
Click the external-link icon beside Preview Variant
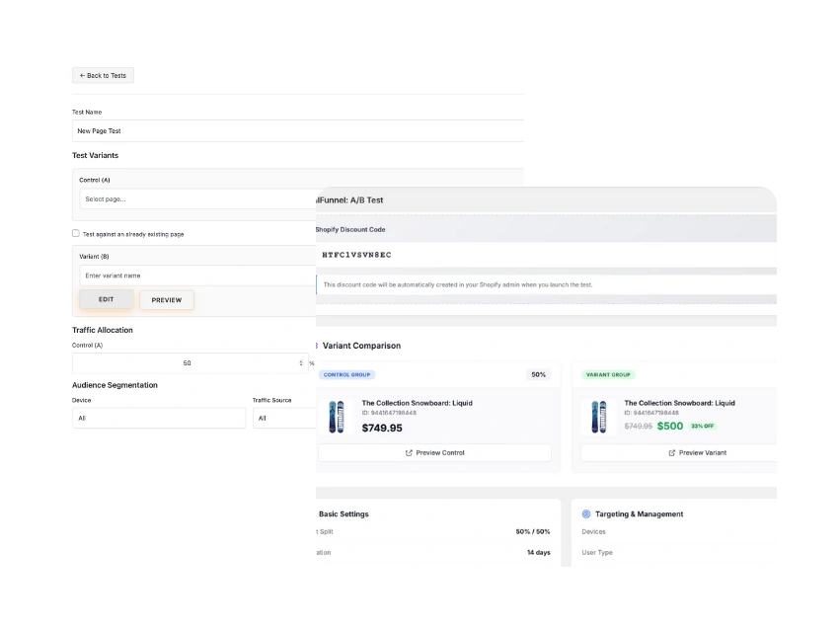pyautogui.click(x=672, y=453)
